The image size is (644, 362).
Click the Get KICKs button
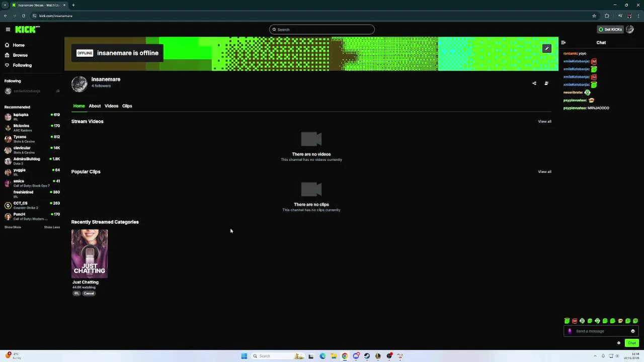[610, 30]
